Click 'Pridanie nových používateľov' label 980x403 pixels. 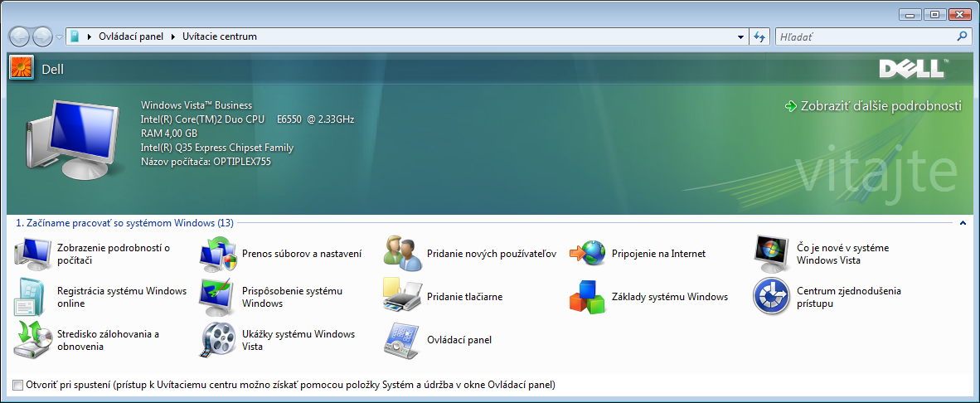pos(492,254)
